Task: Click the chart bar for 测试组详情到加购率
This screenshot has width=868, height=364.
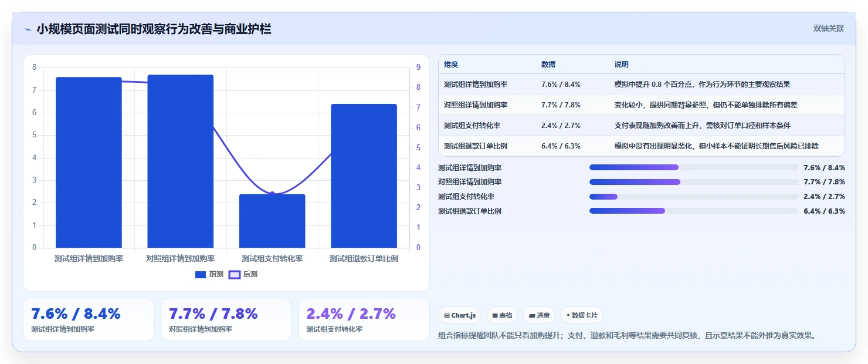Action: pyautogui.click(x=89, y=163)
